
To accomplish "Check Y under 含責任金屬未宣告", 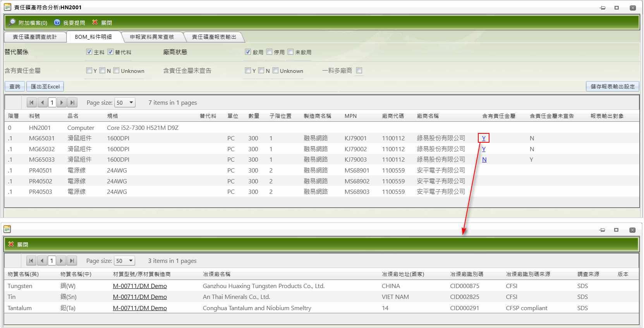I will click(x=248, y=70).
